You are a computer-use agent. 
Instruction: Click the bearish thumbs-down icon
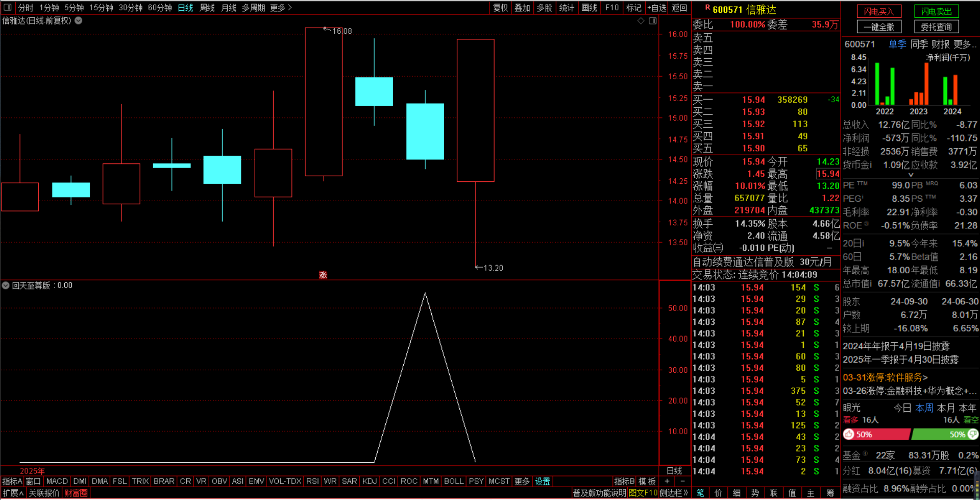pyautogui.click(x=973, y=434)
